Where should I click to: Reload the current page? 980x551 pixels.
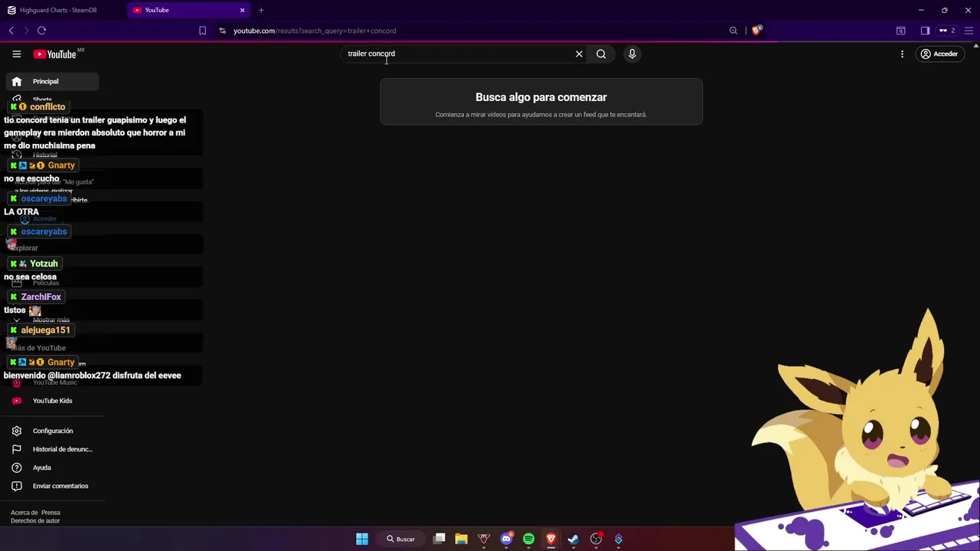pos(41,31)
